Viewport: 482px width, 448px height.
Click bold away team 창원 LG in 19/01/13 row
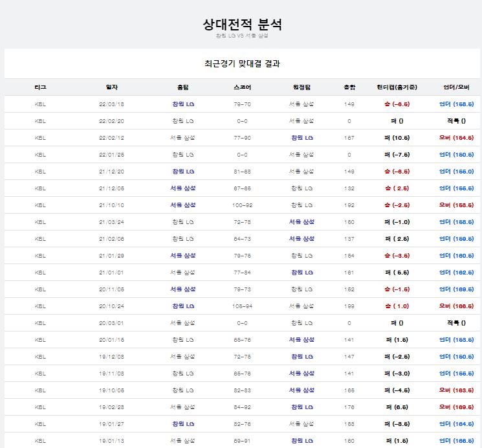[x=302, y=441]
